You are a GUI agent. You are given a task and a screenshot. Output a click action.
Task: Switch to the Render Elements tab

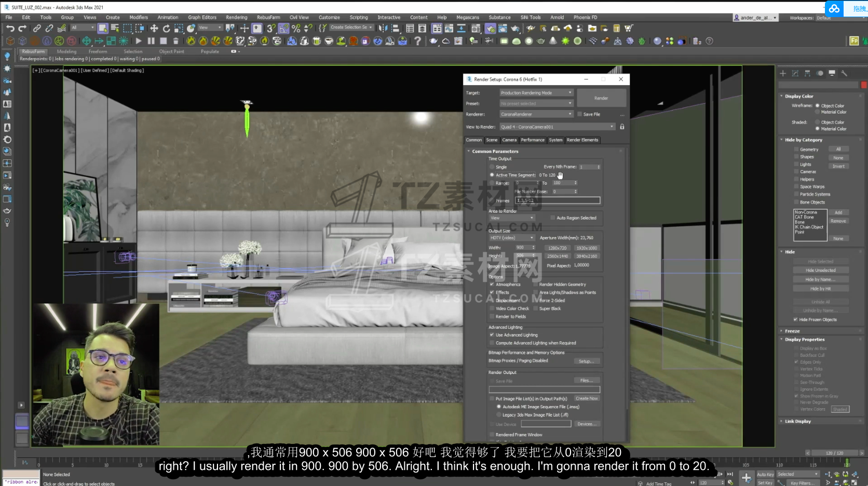(x=582, y=140)
